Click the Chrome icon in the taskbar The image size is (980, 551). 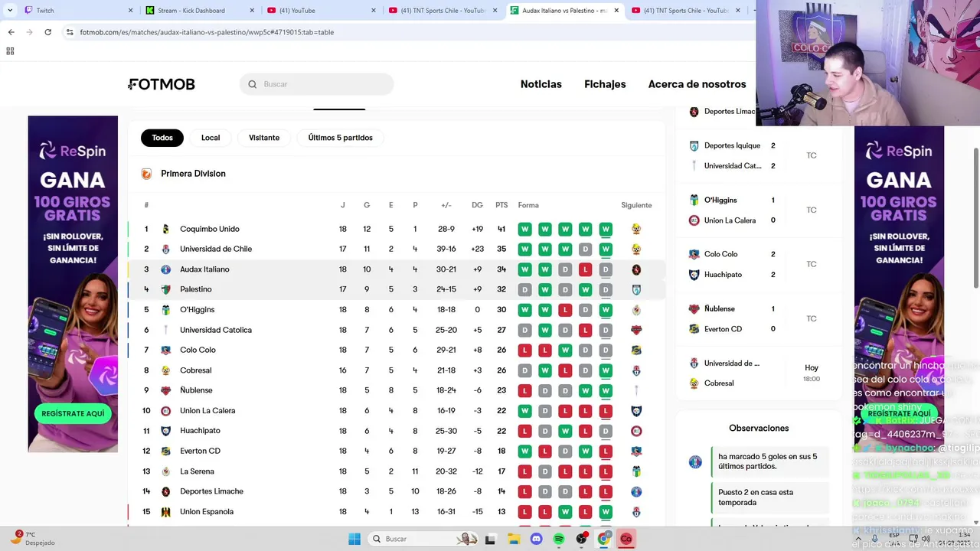tap(603, 539)
